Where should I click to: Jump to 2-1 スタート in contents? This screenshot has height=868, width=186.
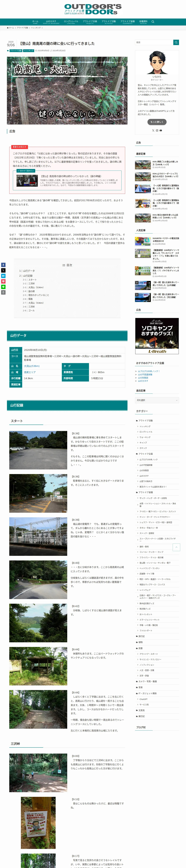[x=30, y=280]
